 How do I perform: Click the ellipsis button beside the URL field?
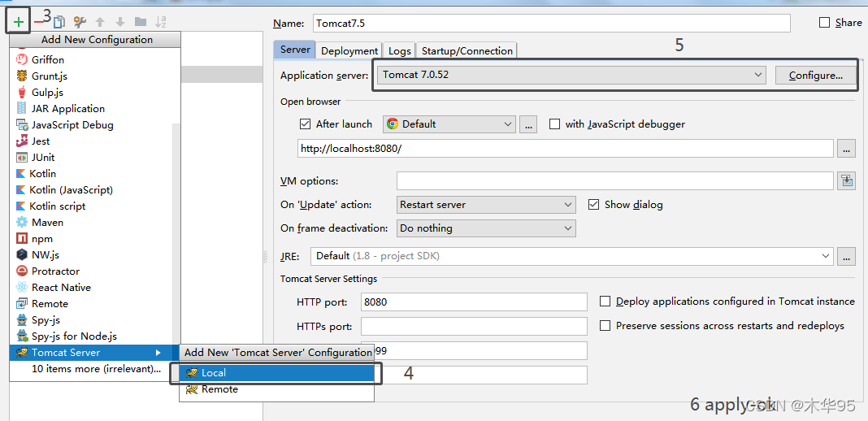click(x=846, y=149)
